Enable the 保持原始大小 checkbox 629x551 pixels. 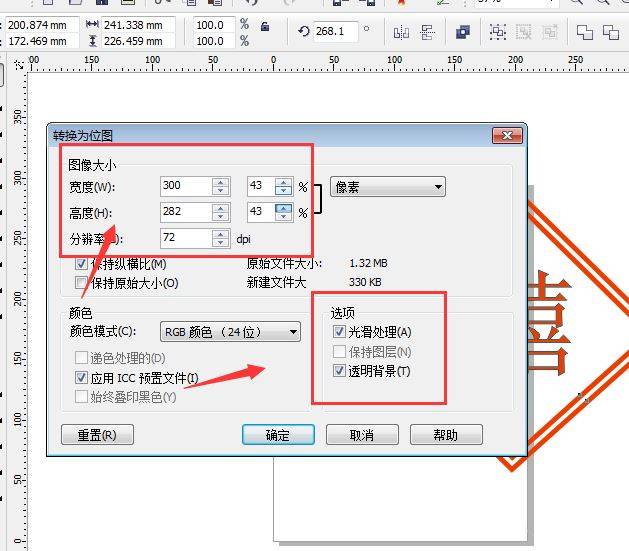coord(82,283)
